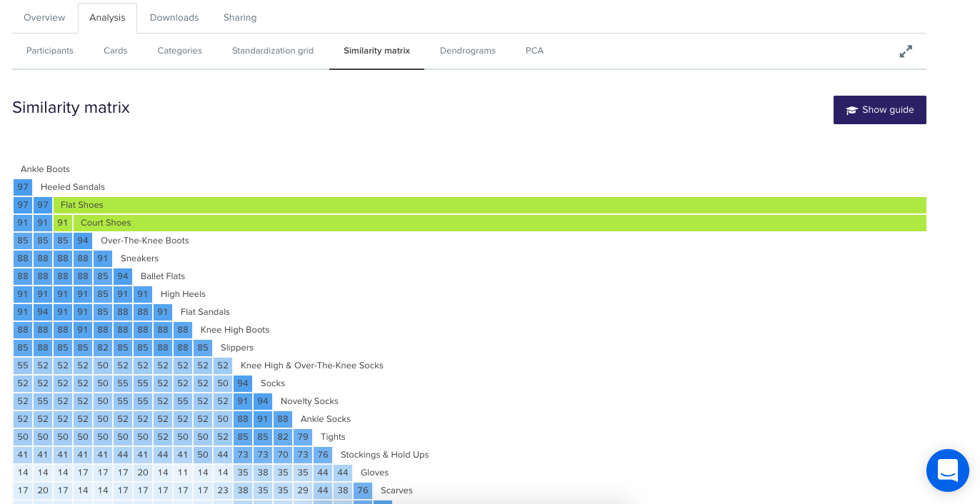
Task: Switch to the Cards sub-tab
Action: point(116,51)
